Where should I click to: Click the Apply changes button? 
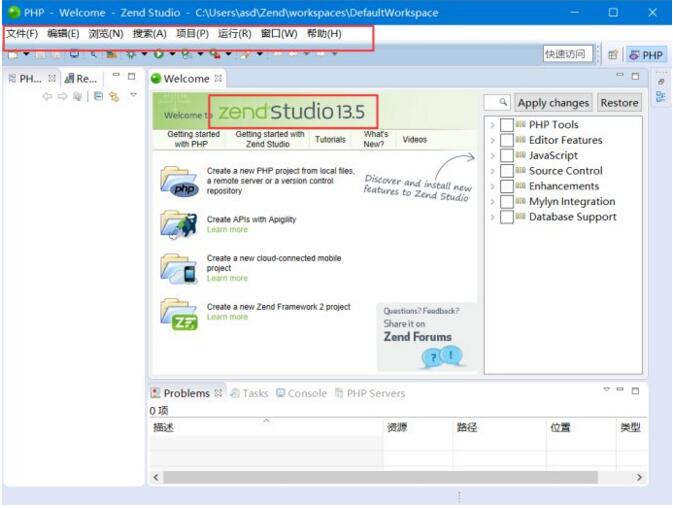click(x=553, y=103)
